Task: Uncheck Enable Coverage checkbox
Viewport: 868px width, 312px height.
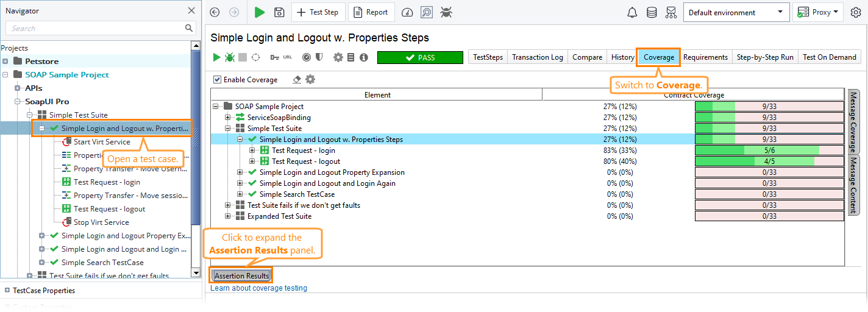Action: click(218, 80)
